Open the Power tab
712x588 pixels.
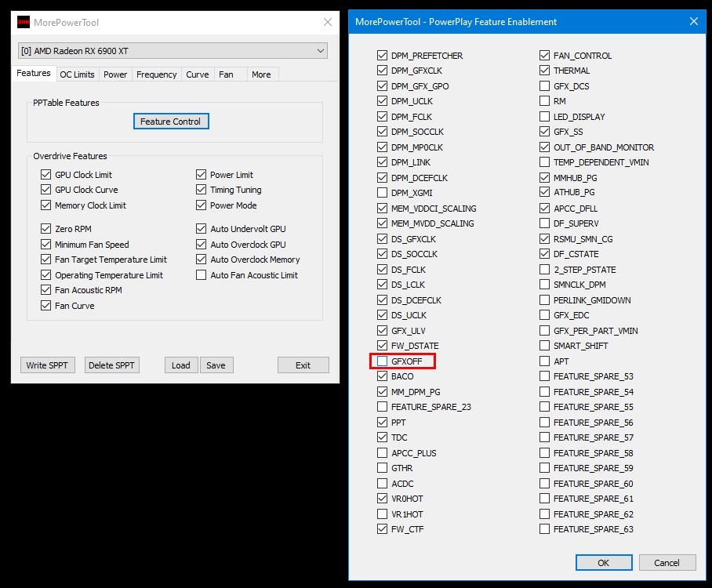click(115, 74)
